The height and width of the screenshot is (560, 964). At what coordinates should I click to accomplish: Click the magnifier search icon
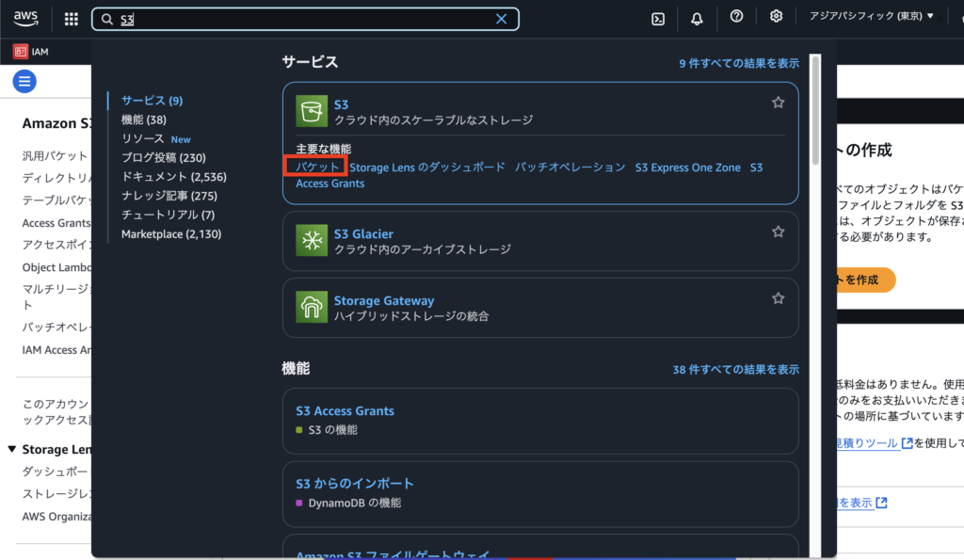[x=107, y=19]
